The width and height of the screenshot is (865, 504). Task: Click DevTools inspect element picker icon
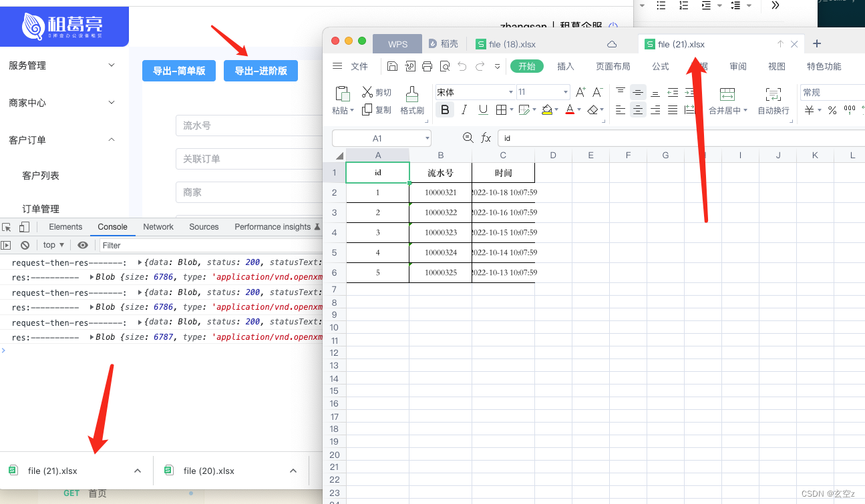7,227
